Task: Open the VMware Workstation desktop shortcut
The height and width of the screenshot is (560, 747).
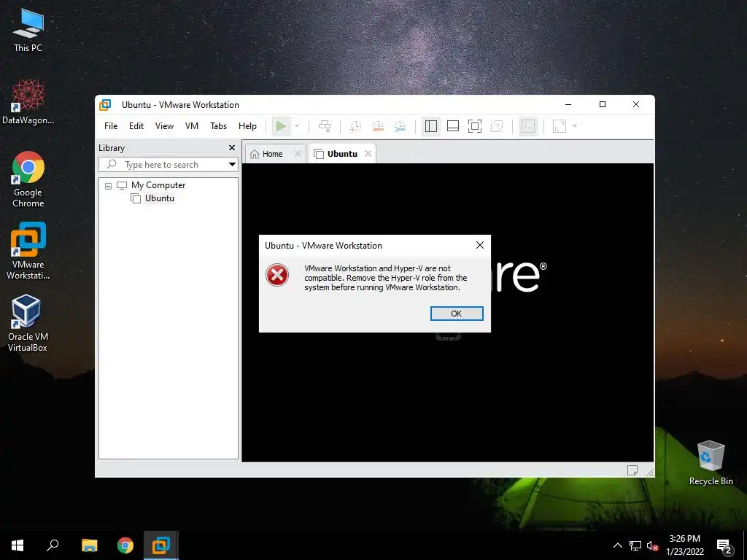Action: coord(28,251)
